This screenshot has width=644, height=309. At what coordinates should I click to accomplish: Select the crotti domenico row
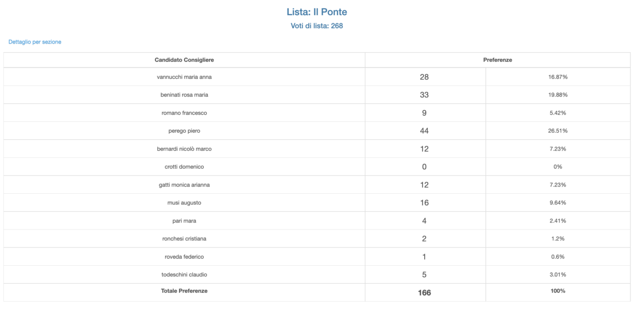(184, 167)
